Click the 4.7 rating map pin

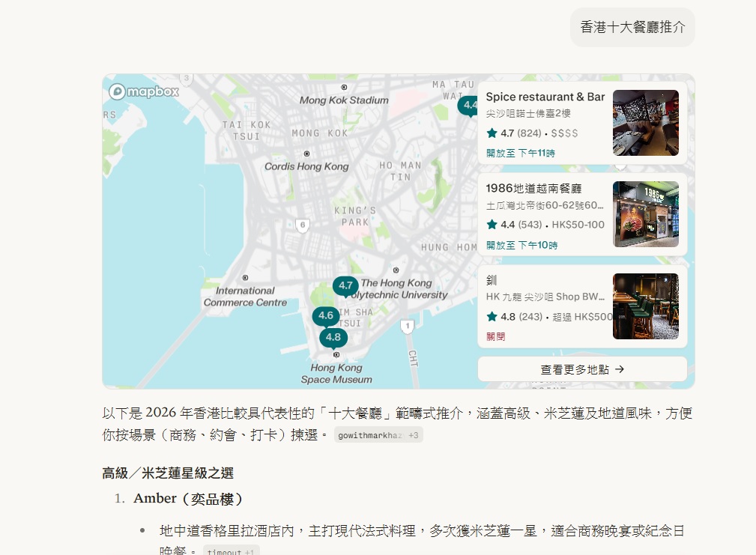345,285
